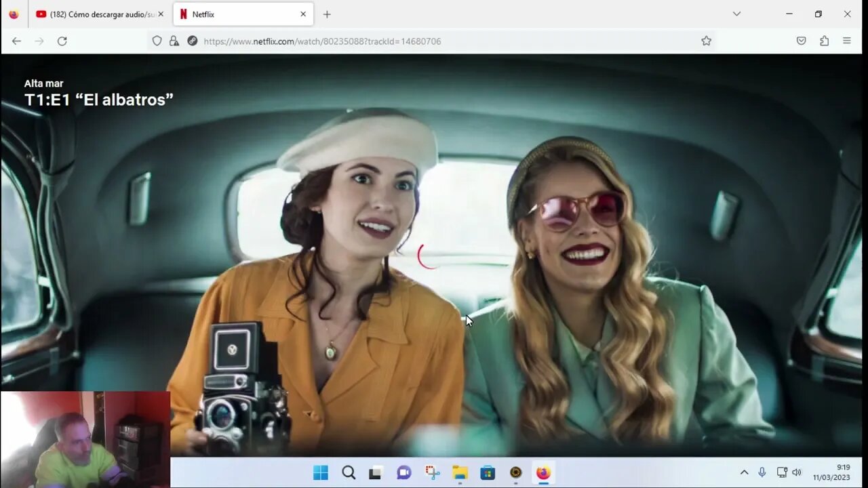The image size is (868, 488).
Task: Open site permissions icon in address bar
Action: pos(192,41)
